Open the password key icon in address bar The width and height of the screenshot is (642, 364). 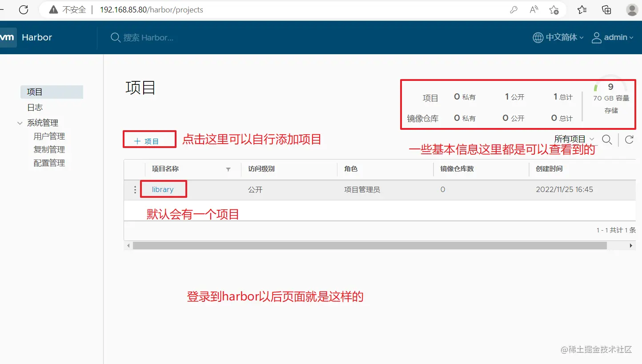click(514, 10)
